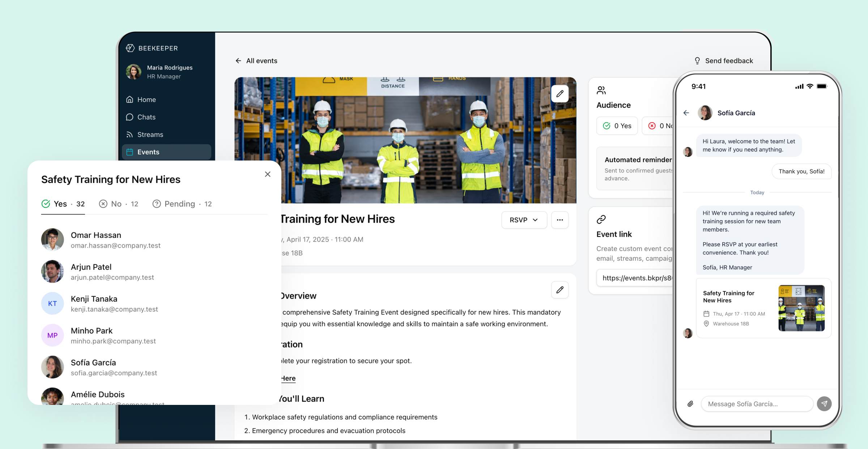The height and width of the screenshot is (449, 868).
Task: Click the pencil icon beside Overview section
Action: coord(559,290)
